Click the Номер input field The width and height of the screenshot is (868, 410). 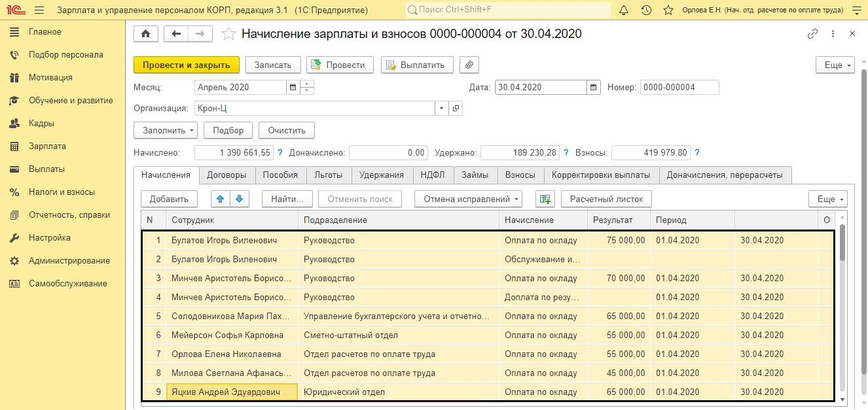(679, 87)
